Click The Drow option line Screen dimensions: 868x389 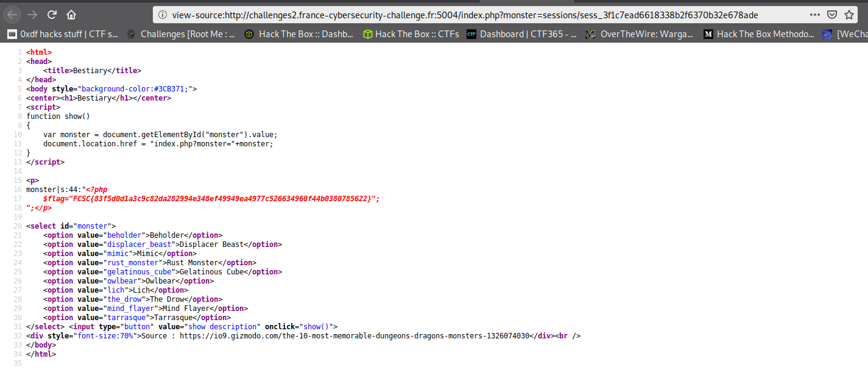tap(133, 299)
